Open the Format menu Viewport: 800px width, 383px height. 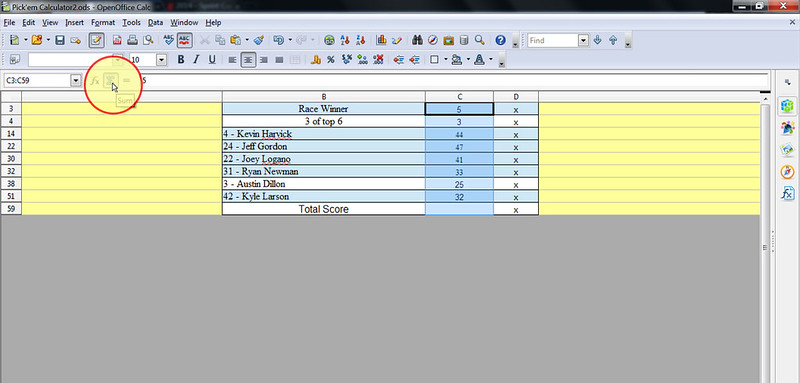pyautogui.click(x=103, y=22)
